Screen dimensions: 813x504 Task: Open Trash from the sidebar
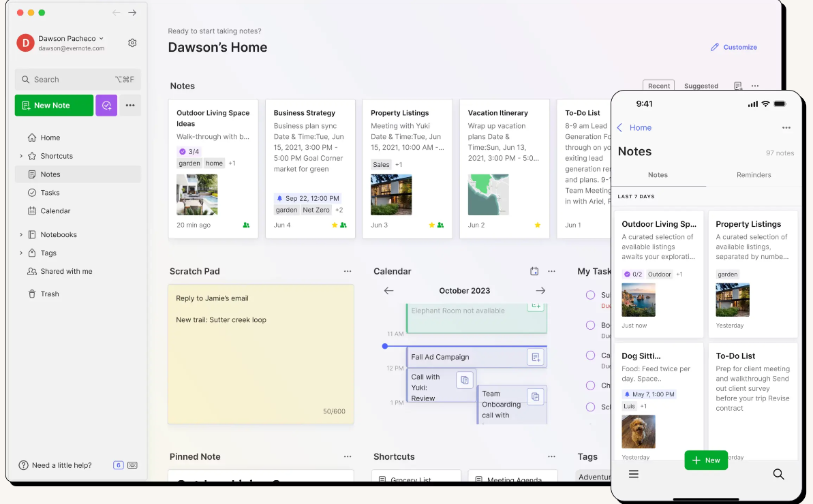click(44, 294)
